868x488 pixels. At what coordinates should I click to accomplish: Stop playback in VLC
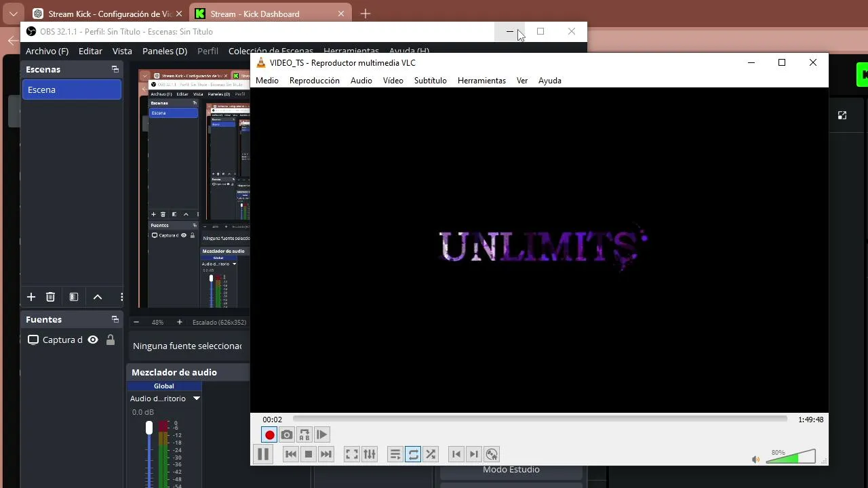click(x=309, y=454)
